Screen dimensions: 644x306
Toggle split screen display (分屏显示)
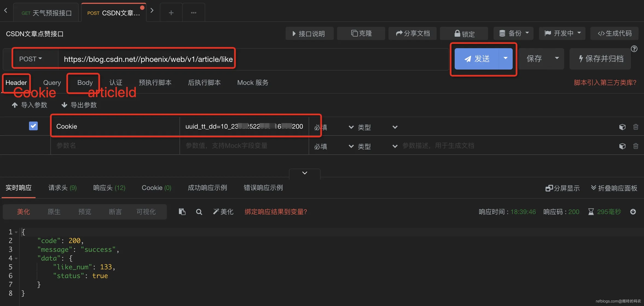[562, 188]
